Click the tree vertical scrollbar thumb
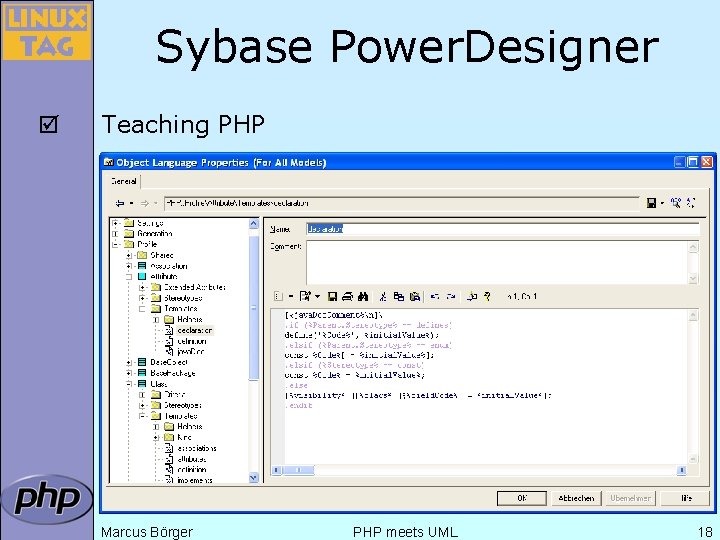Image resolution: width=720 pixels, height=540 pixels. click(x=253, y=309)
